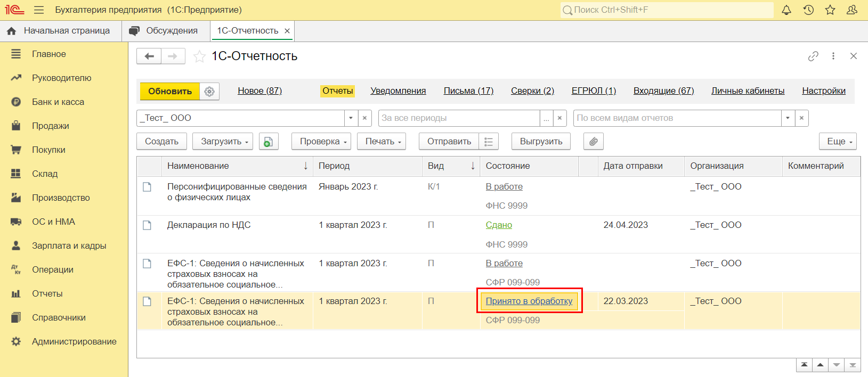
Task: Open Зарплата и кадры section
Action: click(x=69, y=245)
